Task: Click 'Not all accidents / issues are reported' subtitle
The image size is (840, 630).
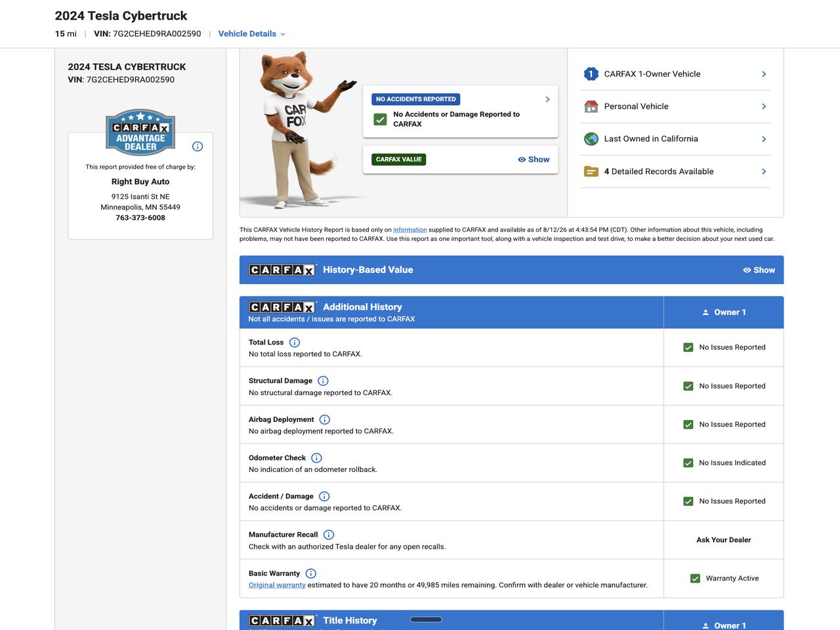Action: 331,319
